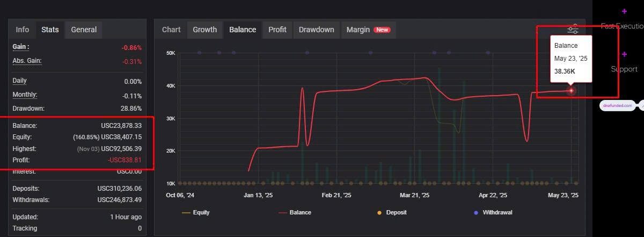Screen dimensions: 644x237
Task: Click the May 23 balance data point
Action: click(571, 90)
